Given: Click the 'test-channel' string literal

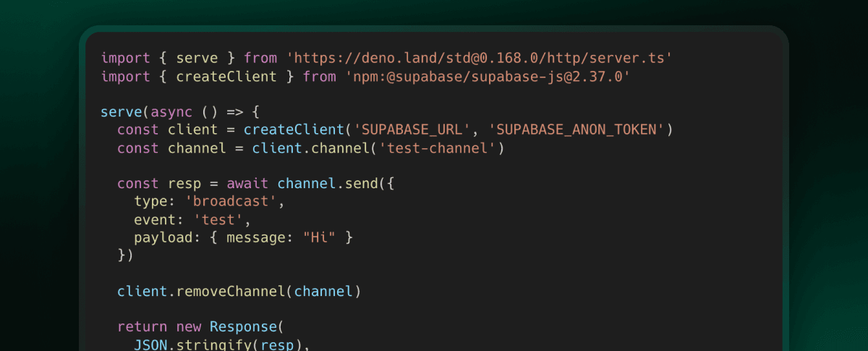Looking at the screenshot, I should [436, 148].
